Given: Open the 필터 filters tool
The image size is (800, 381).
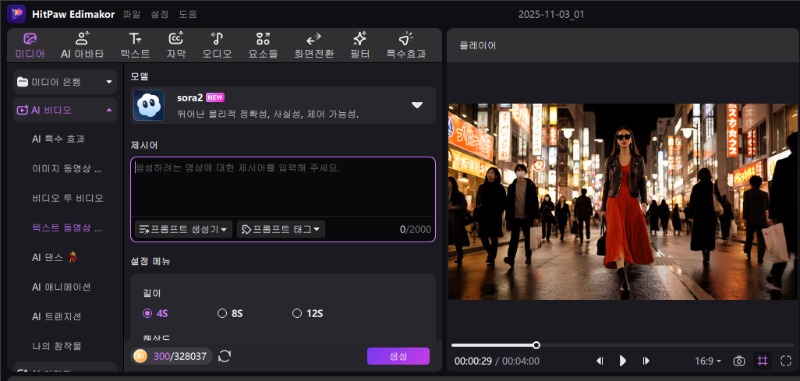Looking at the screenshot, I should click(x=360, y=45).
